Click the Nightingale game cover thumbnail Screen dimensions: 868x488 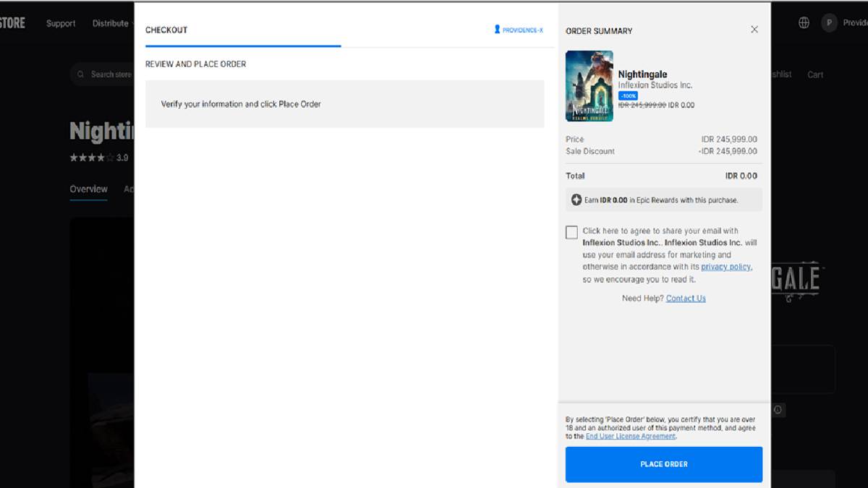click(589, 86)
